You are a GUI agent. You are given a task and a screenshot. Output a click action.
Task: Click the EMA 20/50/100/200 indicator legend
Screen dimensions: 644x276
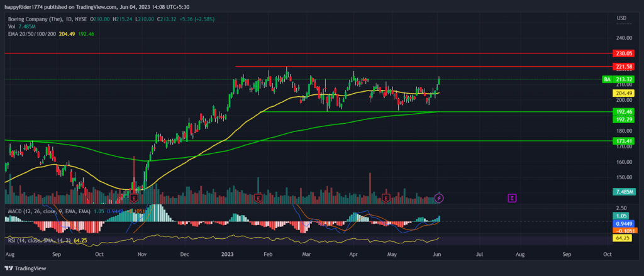52,34
